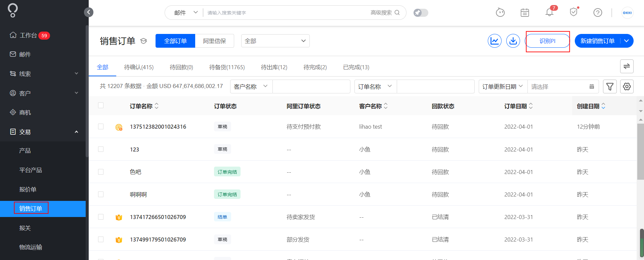The image size is (644, 260).
Task: Check the row for order 137417266501026709
Action: 101,217
